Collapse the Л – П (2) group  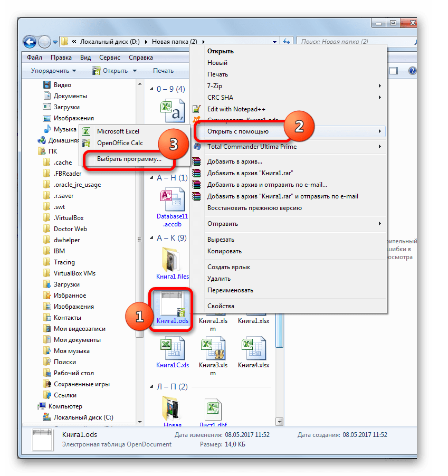(151, 387)
